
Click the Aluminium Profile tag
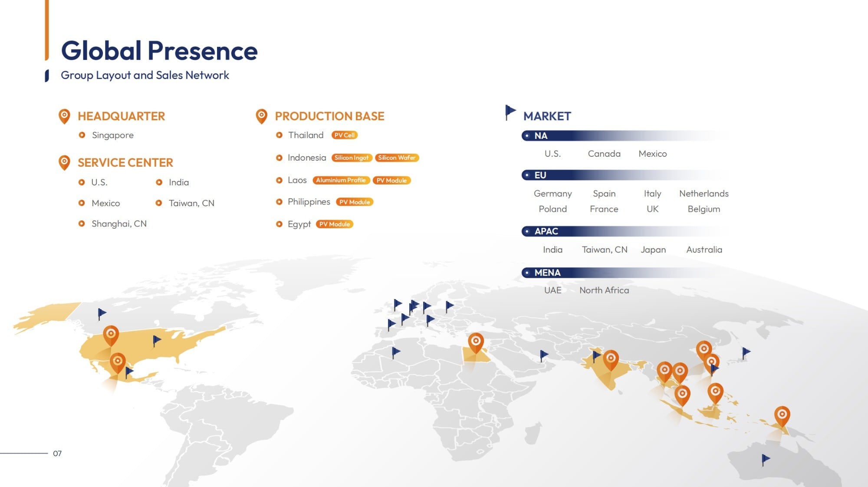click(x=341, y=180)
